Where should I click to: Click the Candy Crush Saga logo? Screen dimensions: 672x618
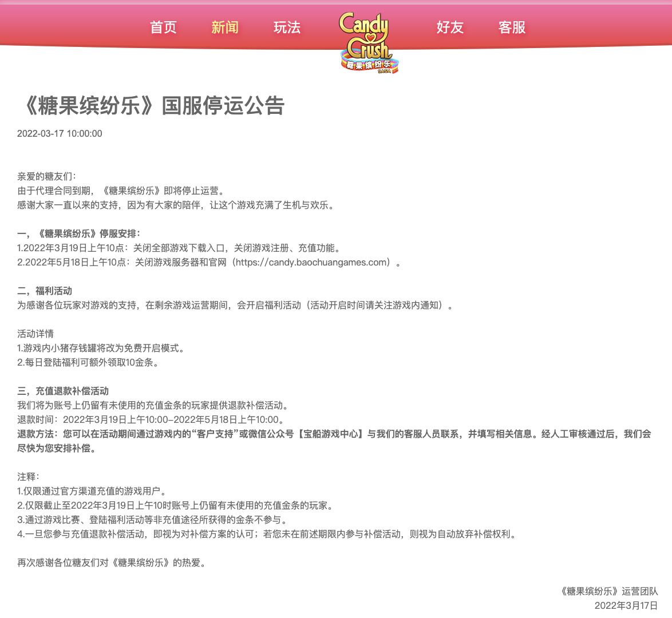click(x=369, y=42)
